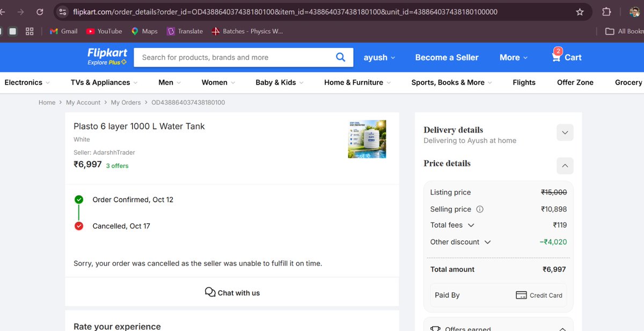Open YouTube bookmark

coord(104,31)
